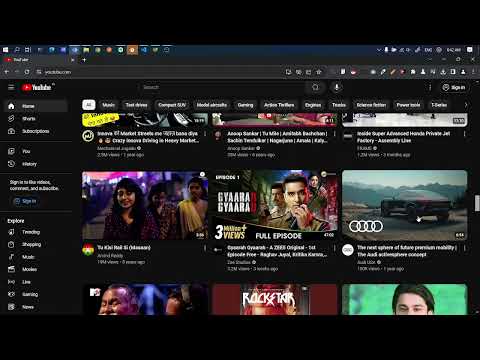This screenshot has width=480, height=360.
Task: Open Windows taskbar search icon
Action: point(17,50)
